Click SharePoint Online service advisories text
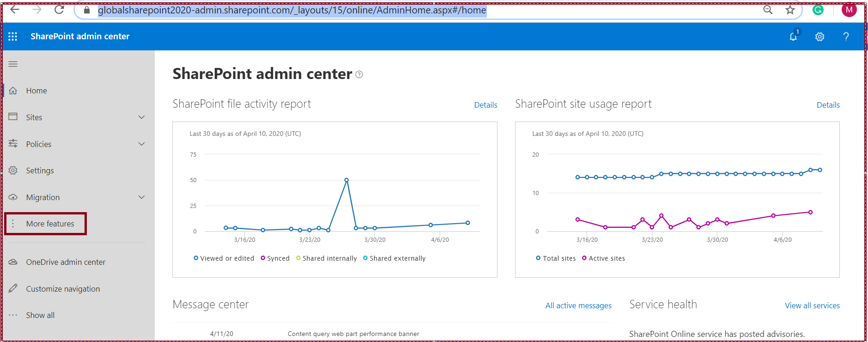This screenshot has height=342, width=868. (717, 334)
